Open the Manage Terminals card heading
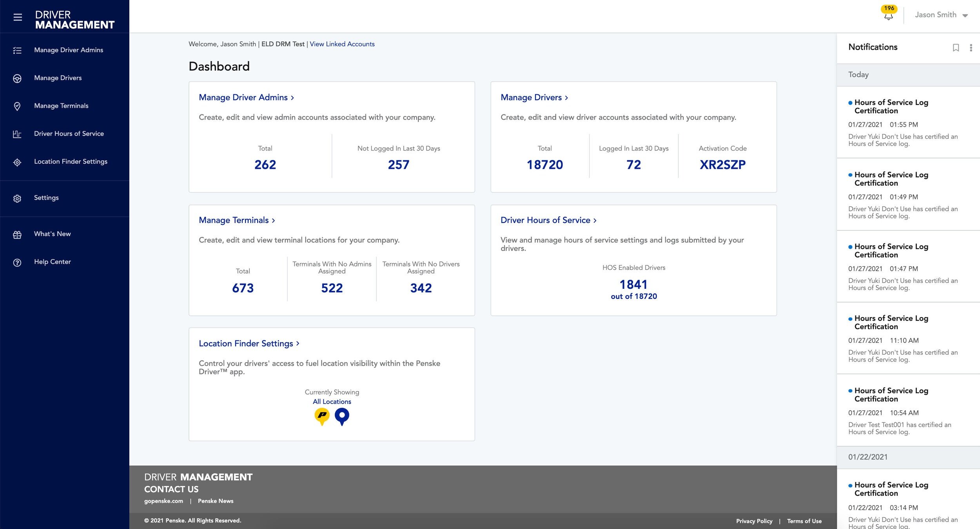 click(237, 220)
